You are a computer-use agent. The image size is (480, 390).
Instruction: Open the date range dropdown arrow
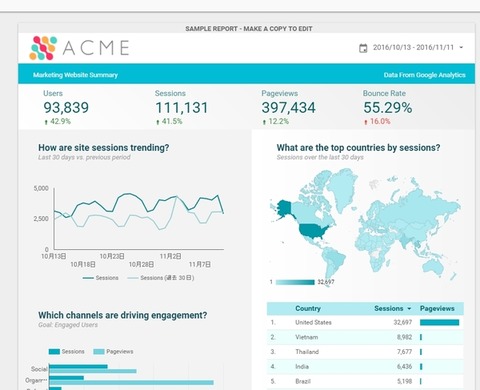coord(461,47)
